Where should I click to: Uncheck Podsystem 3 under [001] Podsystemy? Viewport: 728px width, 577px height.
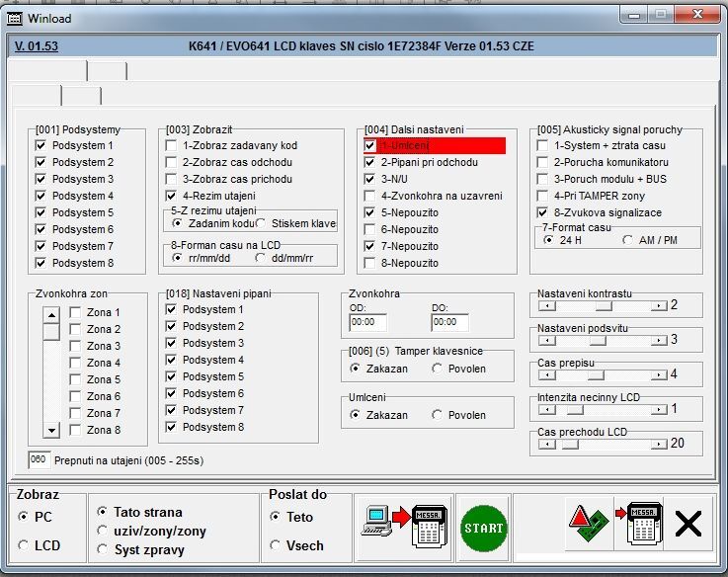coord(40,179)
